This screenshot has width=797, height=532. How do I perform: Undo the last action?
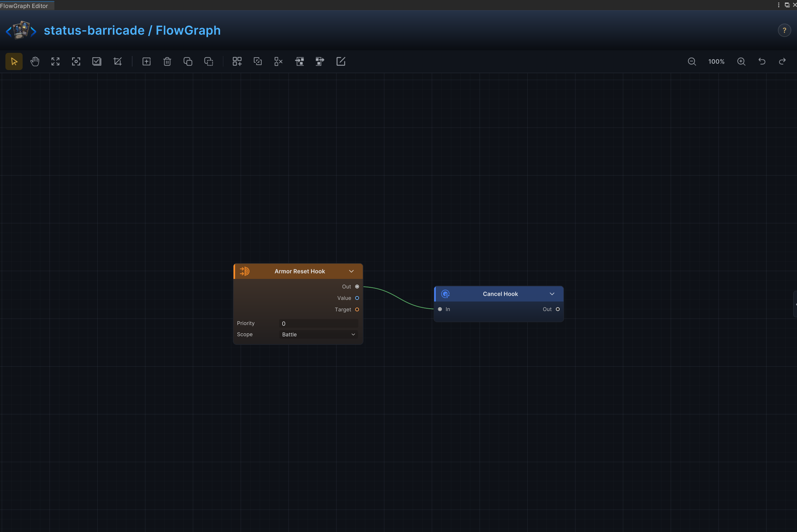762,61
